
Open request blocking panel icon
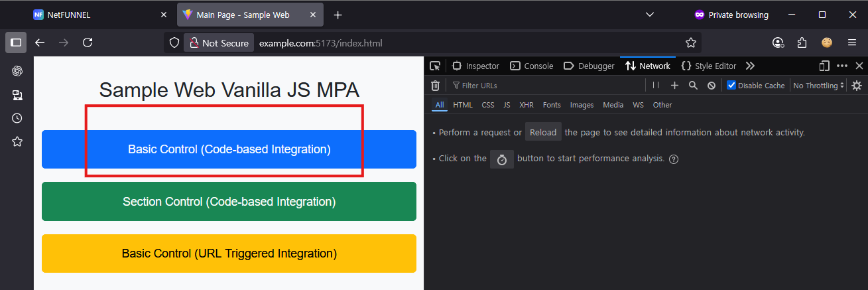point(711,85)
